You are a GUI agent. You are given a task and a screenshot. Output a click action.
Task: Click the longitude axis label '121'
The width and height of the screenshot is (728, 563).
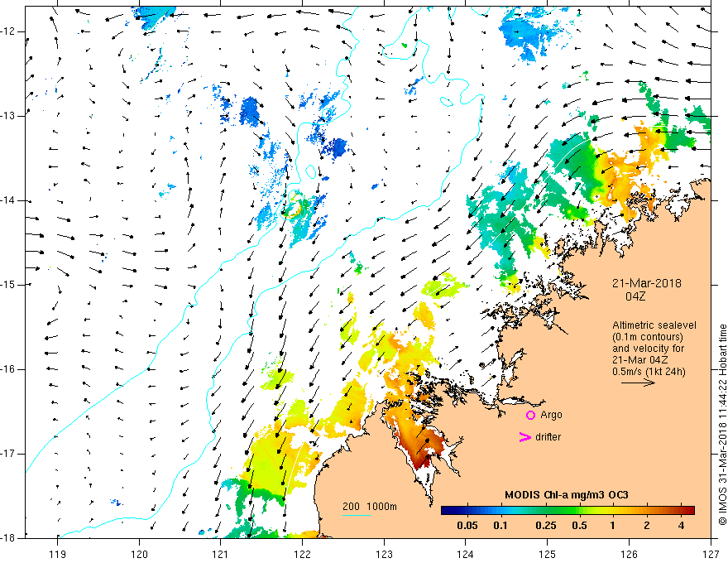click(221, 554)
